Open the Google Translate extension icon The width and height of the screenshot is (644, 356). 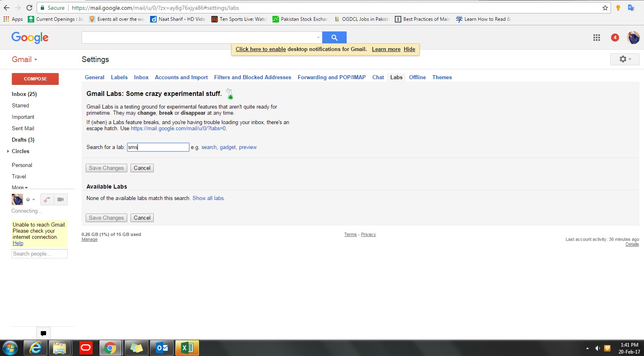[631, 8]
